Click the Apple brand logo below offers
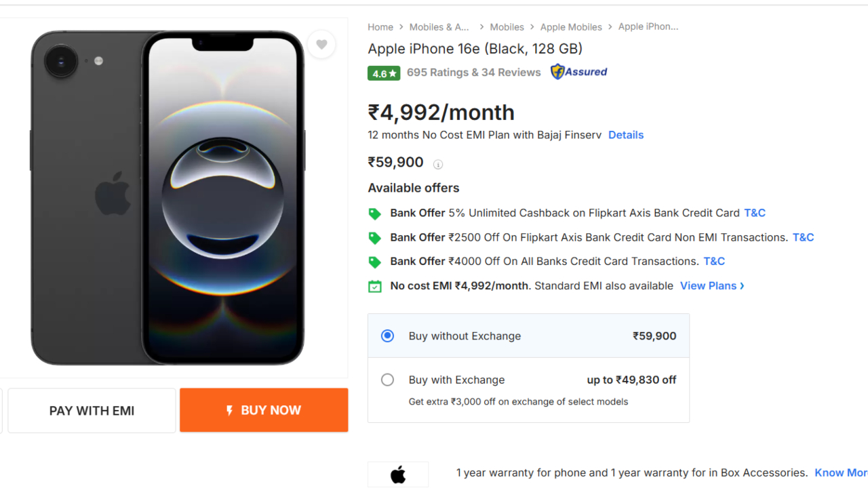The height and width of the screenshot is (488, 868). tap(398, 474)
